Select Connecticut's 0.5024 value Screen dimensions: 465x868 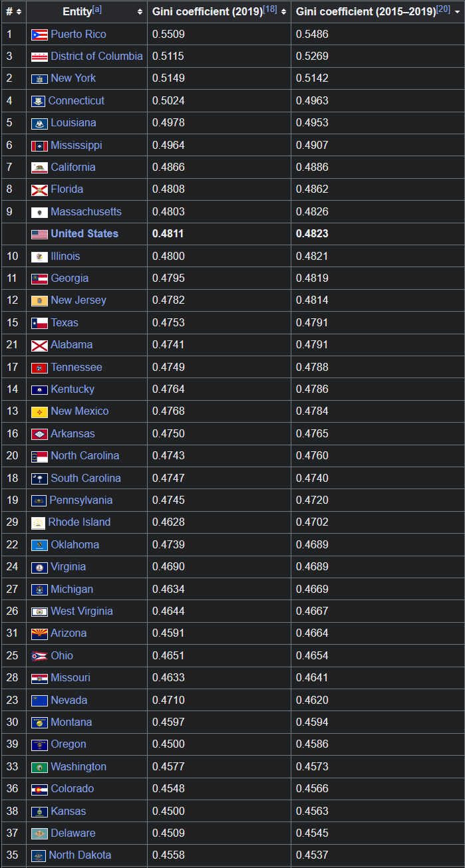[x=168, y=101]
